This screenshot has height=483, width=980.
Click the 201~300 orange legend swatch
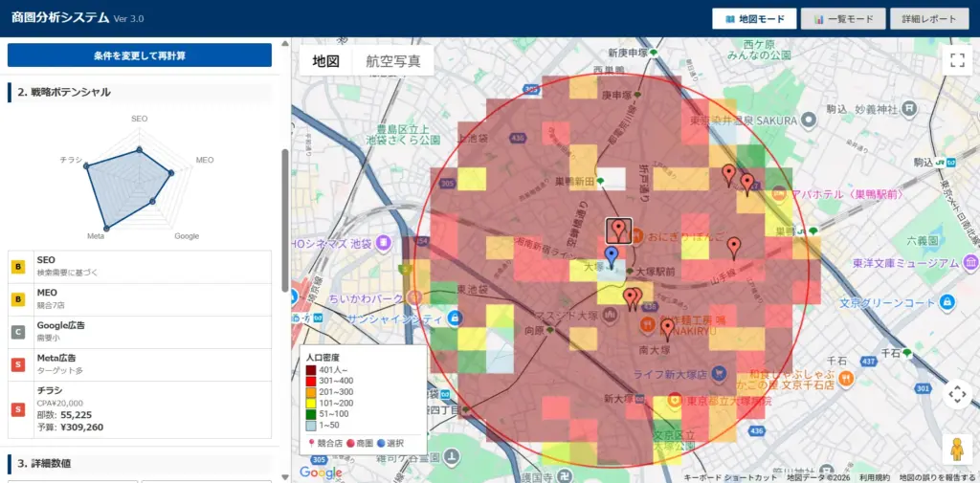click(x=311, y=392)
